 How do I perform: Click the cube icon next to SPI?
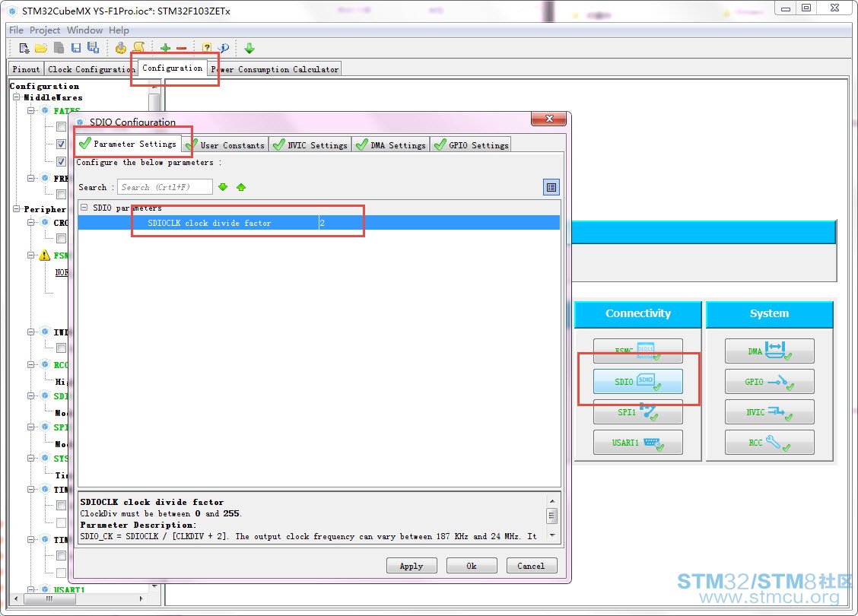tap(46, 427)
